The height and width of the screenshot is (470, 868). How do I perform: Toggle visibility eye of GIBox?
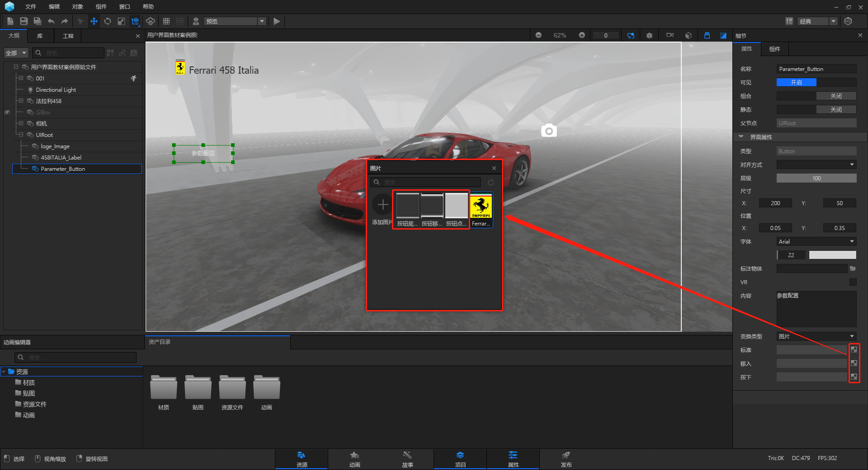coord(7,112)
